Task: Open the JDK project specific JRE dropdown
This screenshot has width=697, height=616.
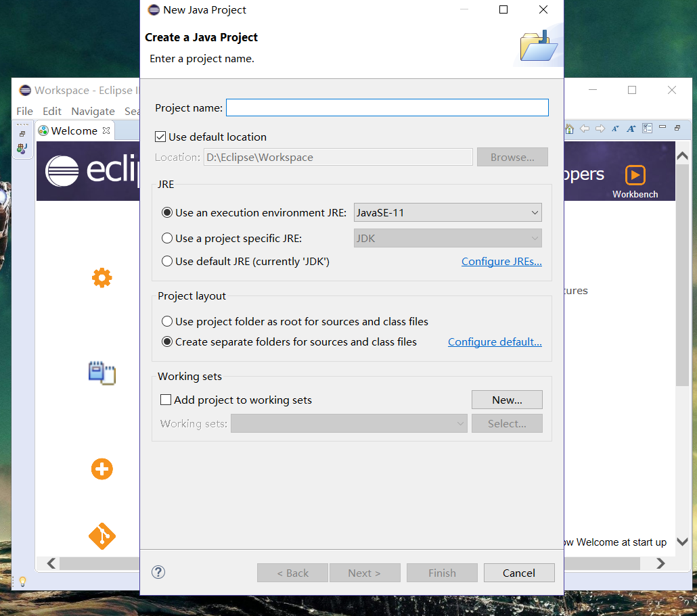Action: (447, 239)
